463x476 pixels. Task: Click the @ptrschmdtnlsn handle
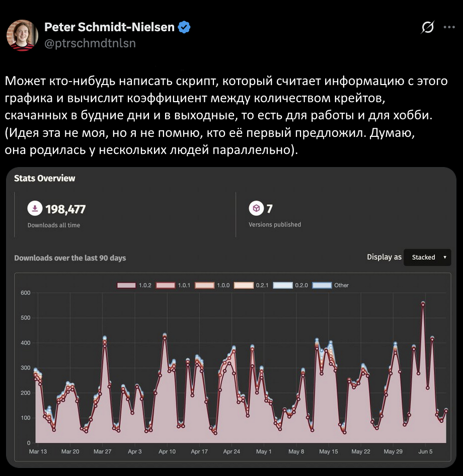point(90,43)
